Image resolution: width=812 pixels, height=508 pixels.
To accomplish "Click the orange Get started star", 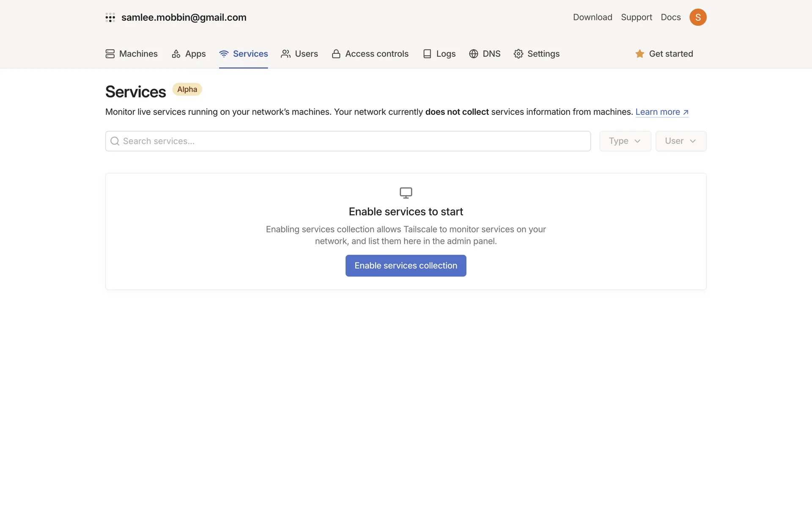I will point(640,54).
